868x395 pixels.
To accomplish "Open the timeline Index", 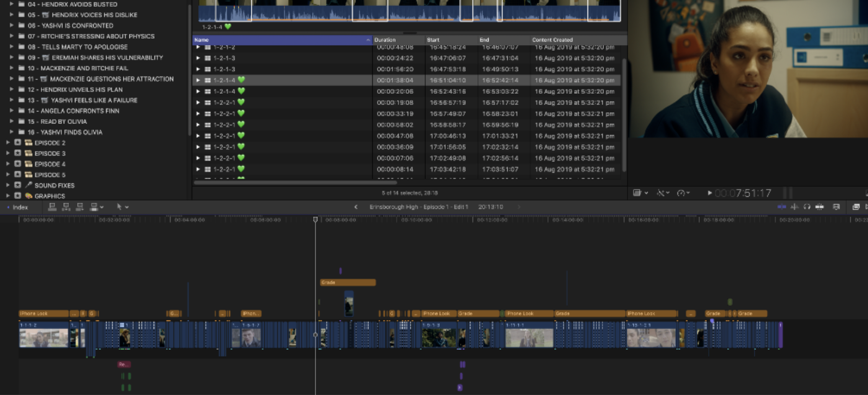I will click(20, 207).
